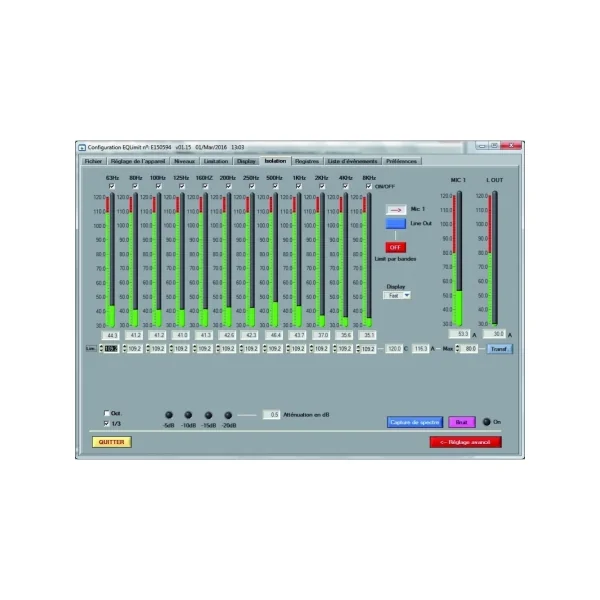Click the -10dB attenuation LED
The width and height of the screenshot is (600, 600).
tap(188, 415)
